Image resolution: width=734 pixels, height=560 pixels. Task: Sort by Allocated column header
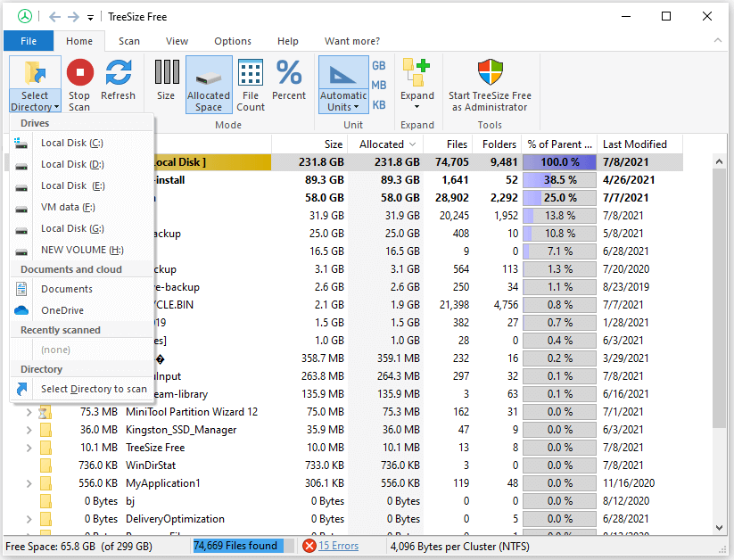click(x=385, y=144)
